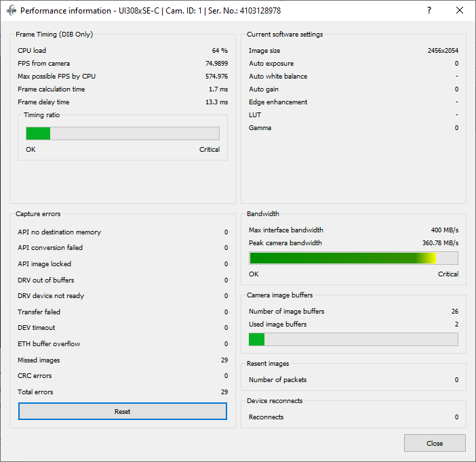Select Frame delay time value 13.3 ms
The height and width of the screenshot is (462, 476).
pos(217,102)
